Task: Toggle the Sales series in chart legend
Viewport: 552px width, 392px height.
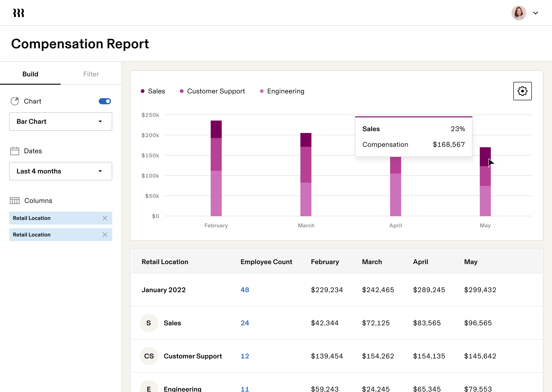Action: pos(153,91)
